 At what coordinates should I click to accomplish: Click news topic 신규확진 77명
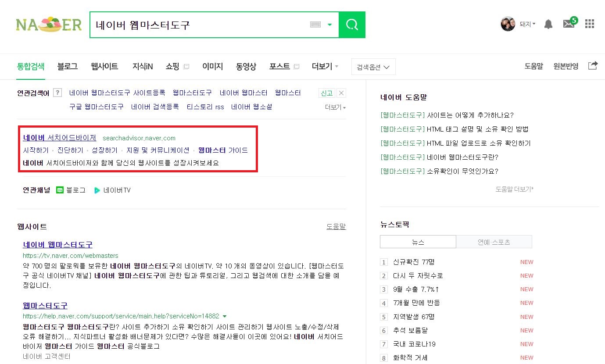(x=414, y=262)
